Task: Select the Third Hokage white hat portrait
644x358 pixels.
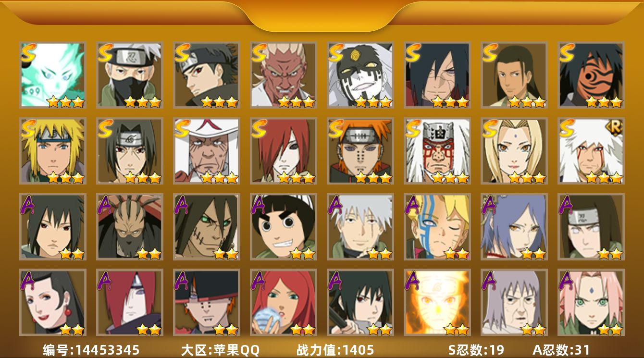Action: point(207,151)
